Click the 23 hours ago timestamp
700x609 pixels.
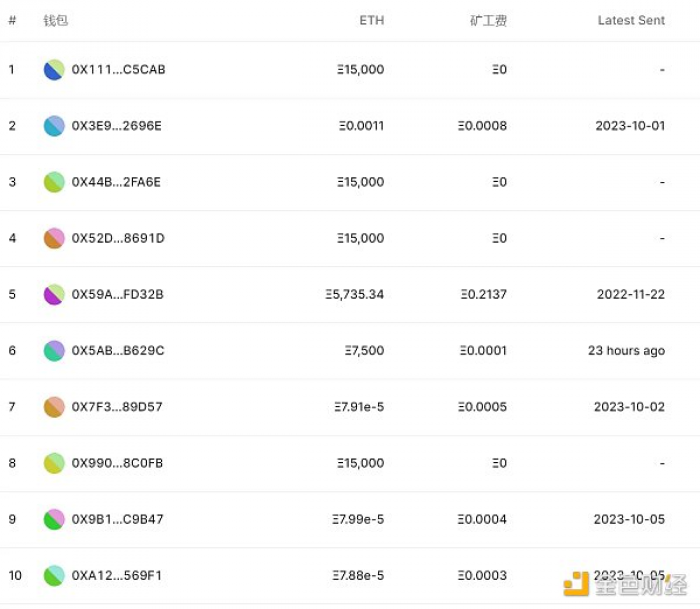point(626,351)
